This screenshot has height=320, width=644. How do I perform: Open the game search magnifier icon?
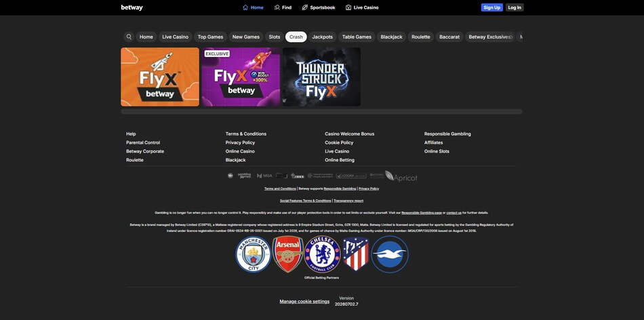[x=129, y=37]
